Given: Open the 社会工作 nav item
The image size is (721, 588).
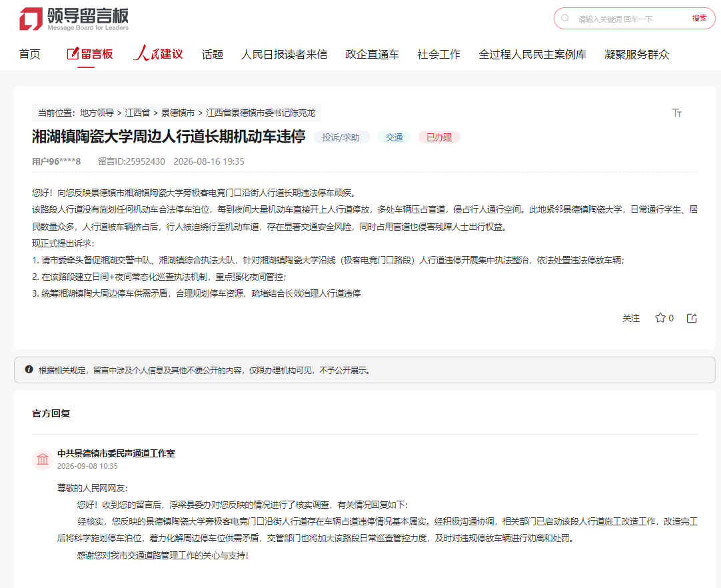Looking at the screenshot, I should click(438, 54).
